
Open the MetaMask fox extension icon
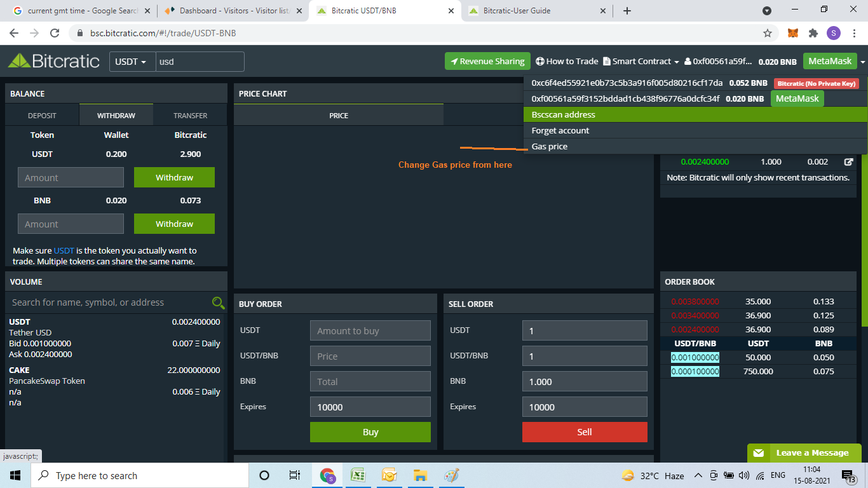(793, 33)
